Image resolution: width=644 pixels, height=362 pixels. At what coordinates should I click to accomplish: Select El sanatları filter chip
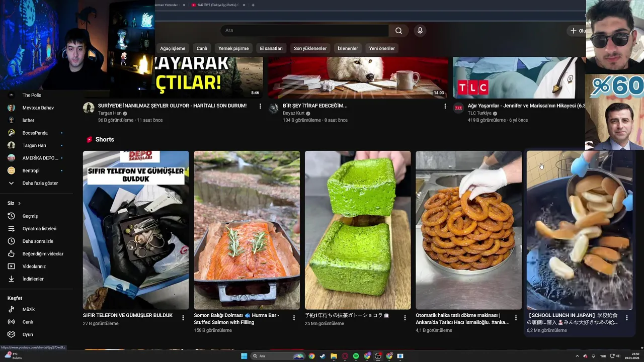pos(271,48)
